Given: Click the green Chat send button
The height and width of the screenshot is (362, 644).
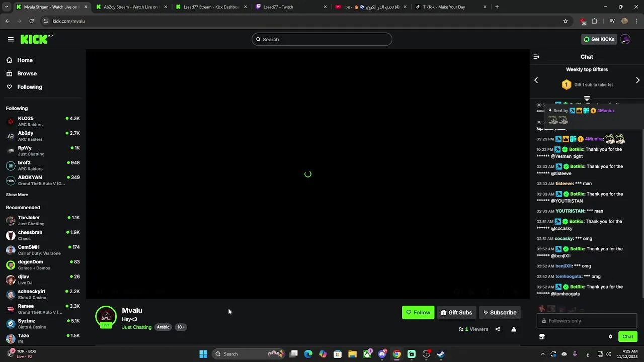Looking at the screenshot, I should click(627, 336).
